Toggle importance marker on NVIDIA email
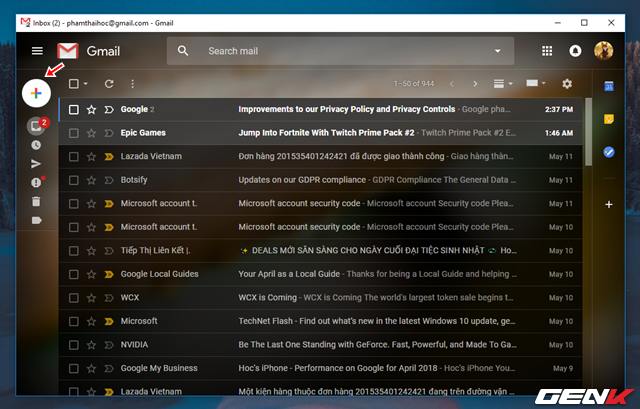The image size is (640, 409). (109, 345)
